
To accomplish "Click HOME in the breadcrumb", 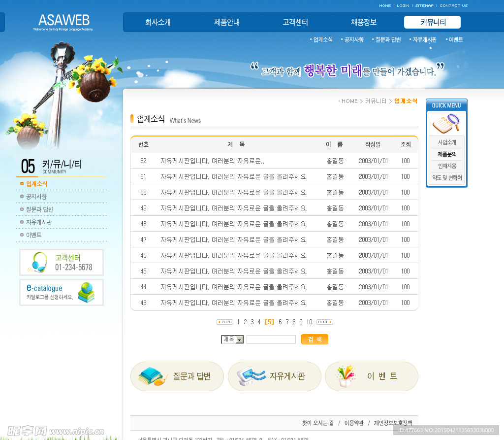I will pyautogui.click(x=349, y=101).
